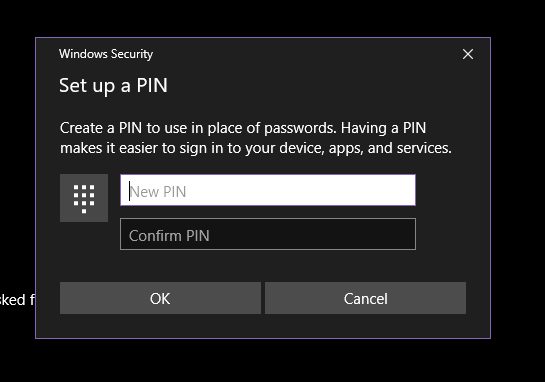Click the 'New PIN' placeholder text
Screen dimensions: 545x382
[x=158, y=192]
